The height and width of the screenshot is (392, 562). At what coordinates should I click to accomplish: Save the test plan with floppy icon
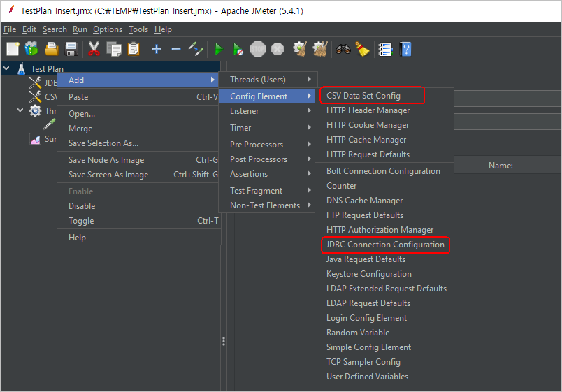coord(71,49)
